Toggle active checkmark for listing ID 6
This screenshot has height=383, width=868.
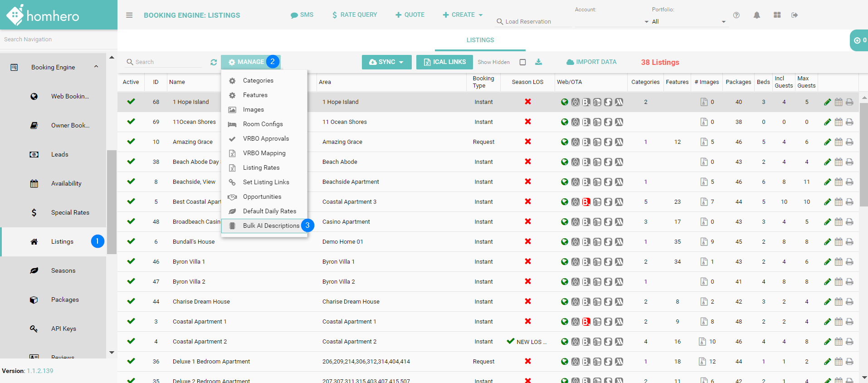point(131,241)
